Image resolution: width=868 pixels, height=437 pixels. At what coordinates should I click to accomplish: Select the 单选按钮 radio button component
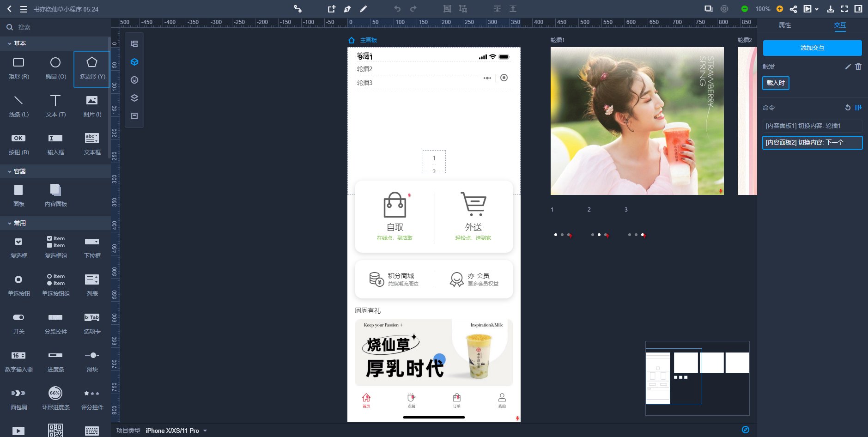18,285
